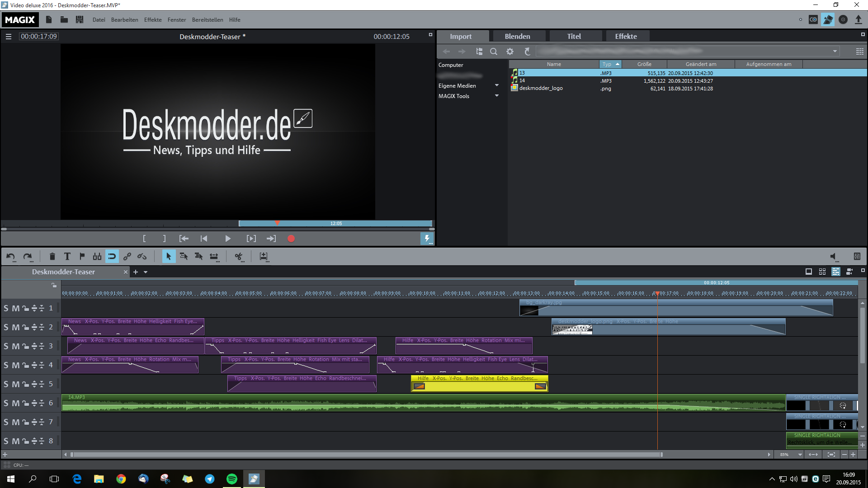Select the 14.MP3 audio clip on track 6
The width and height of the screenshot is (868, 488).
point(423,403)
